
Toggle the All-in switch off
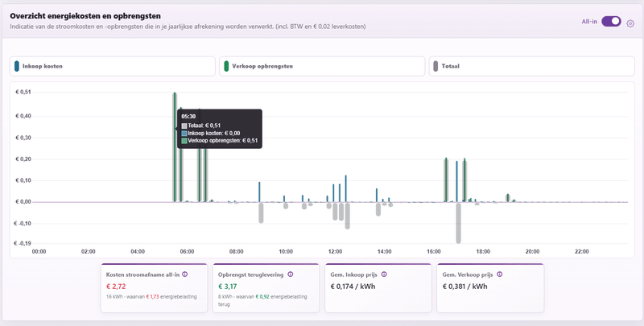pyautogui.click(x=611, y=22)
